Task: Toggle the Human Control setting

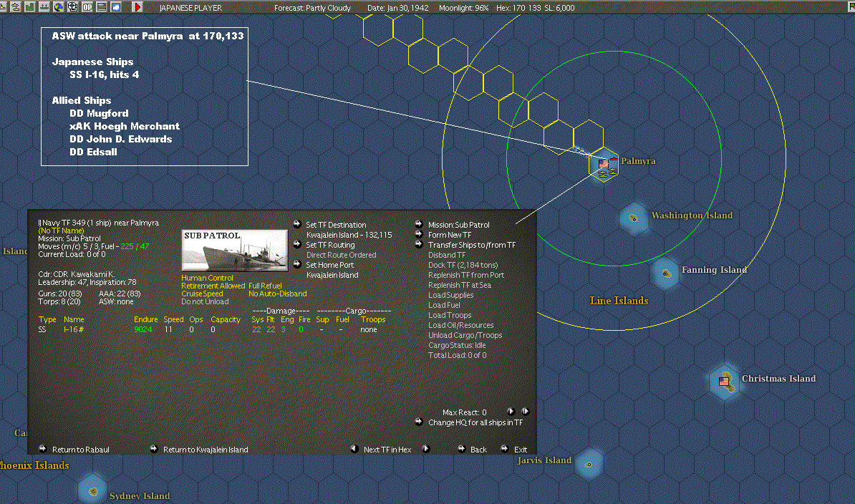Action: 207,278
